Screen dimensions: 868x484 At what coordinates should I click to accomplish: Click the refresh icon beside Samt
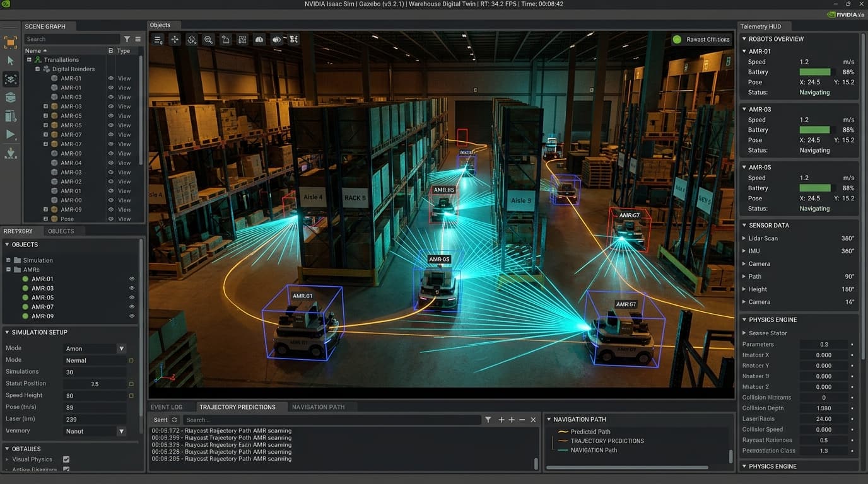tap(174, 420)
